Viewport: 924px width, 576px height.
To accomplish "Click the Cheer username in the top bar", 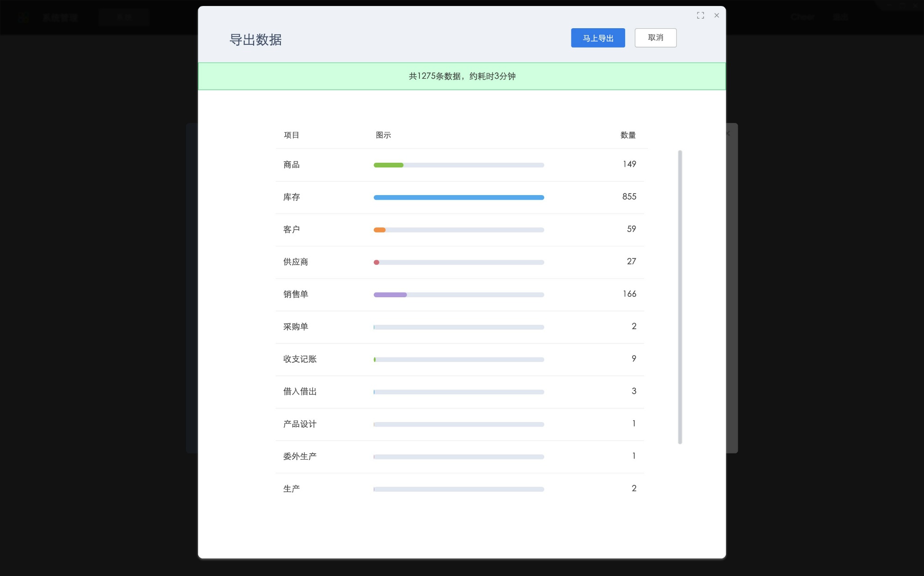I will [x=802, y=17].
